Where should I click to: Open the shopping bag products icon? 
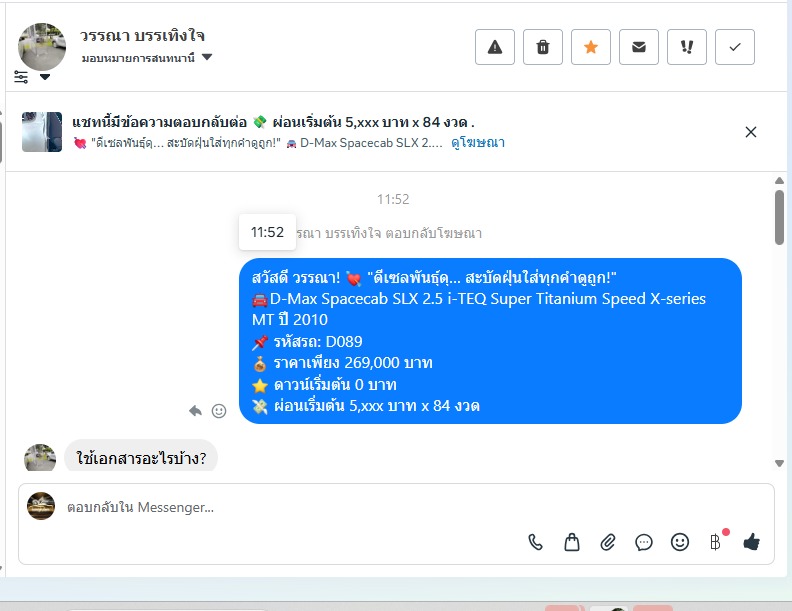click(x=572, y=542)
